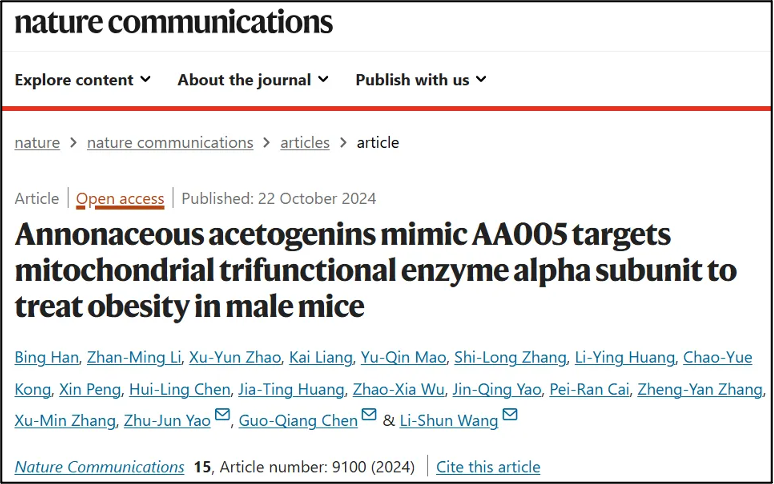View author Shi-Long Zhang's info
The width and height of the screenshot is (774, 484).
pyautogui.click(x=512, y=358)
